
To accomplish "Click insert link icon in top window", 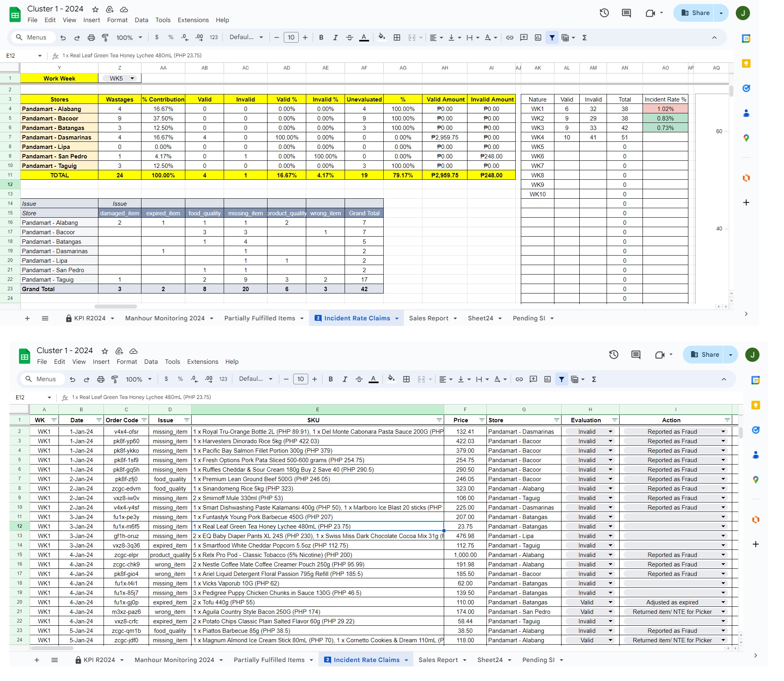I will (510, 38).
